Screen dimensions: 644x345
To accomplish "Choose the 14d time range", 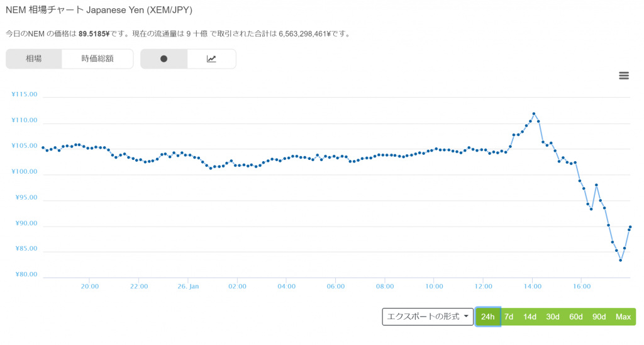I will (x=530, y=317).
